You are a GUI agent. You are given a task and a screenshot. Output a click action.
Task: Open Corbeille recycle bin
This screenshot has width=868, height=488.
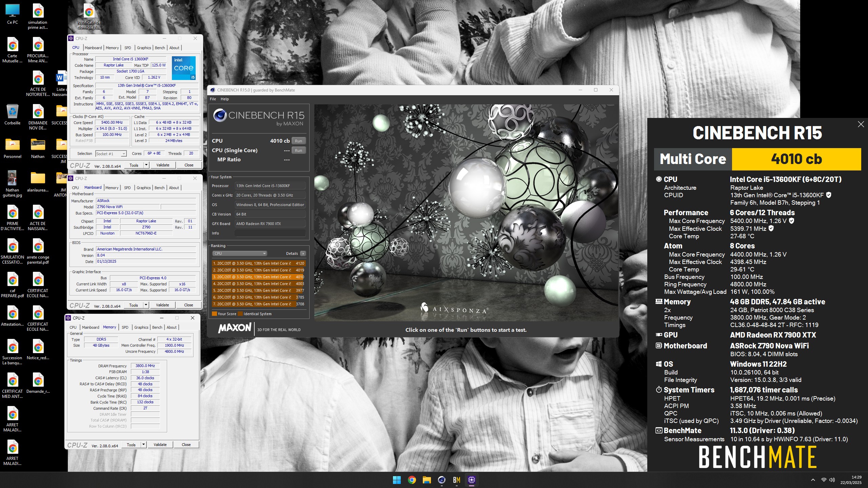point(13,115)
